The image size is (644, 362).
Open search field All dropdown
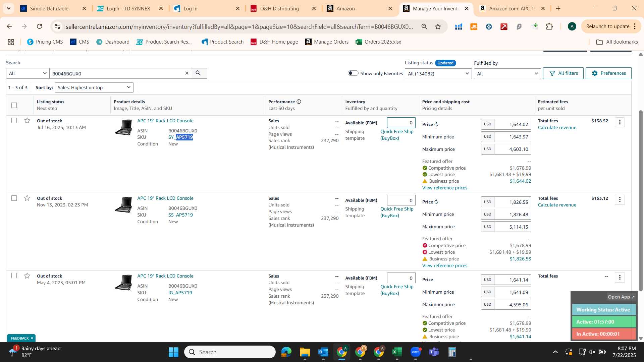[28, 73]
